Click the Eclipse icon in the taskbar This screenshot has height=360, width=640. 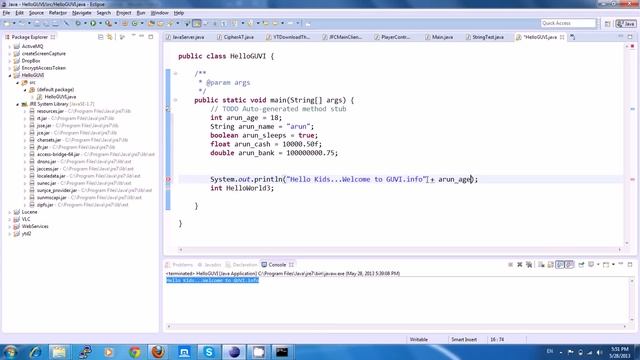coord(234,352)
